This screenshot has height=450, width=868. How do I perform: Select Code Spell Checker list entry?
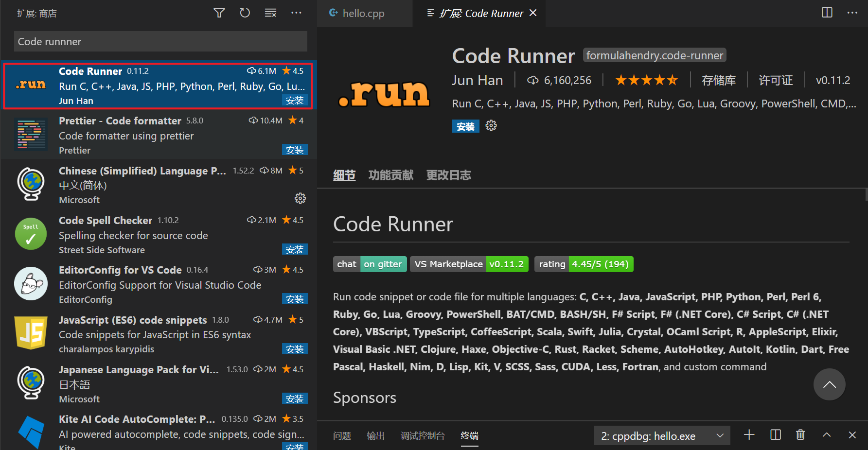pos(159,234)
